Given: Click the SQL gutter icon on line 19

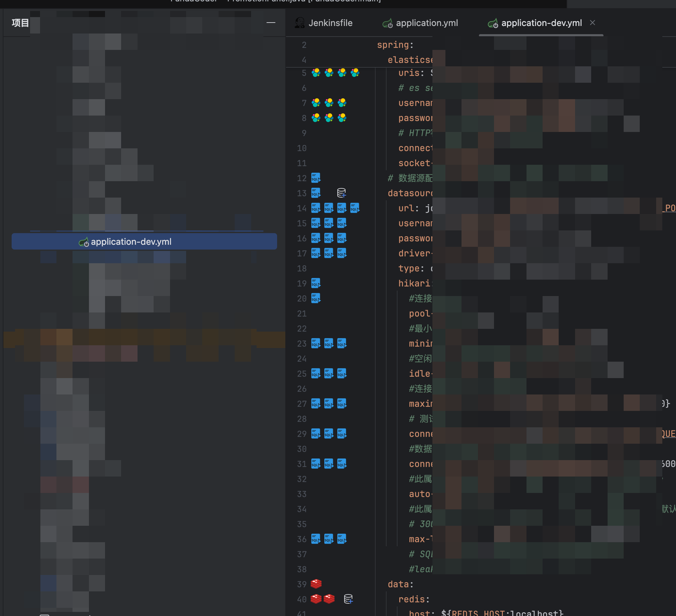Looking at the screenshot, I should click(316, 283).
